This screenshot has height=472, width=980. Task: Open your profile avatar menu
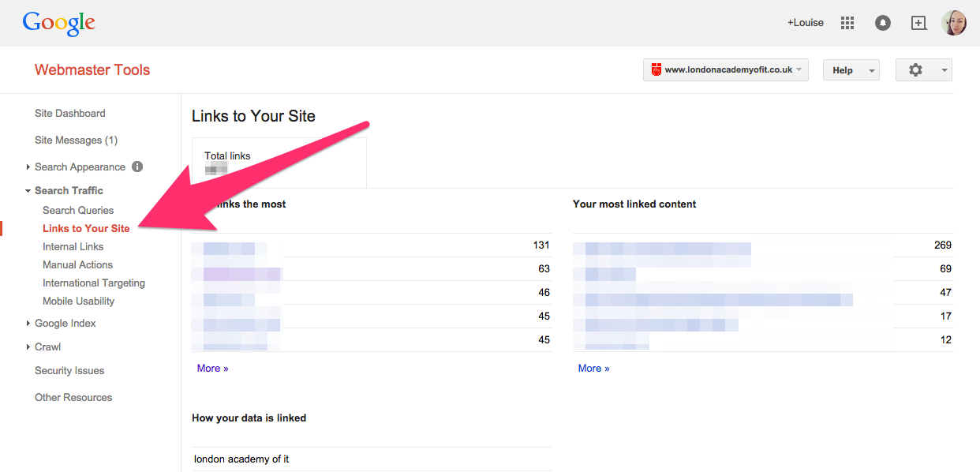[x=954, y=23]
